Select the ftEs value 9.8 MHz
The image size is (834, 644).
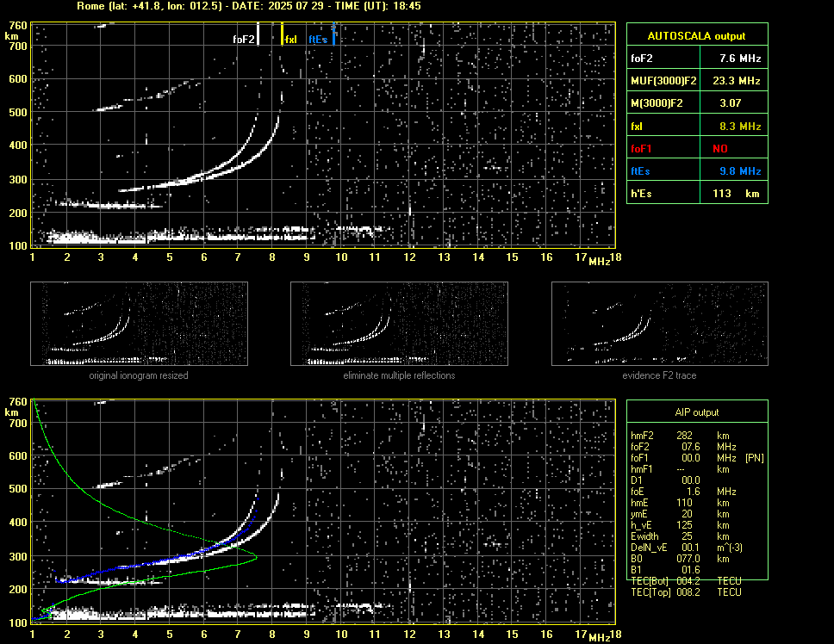coord(740,171)
